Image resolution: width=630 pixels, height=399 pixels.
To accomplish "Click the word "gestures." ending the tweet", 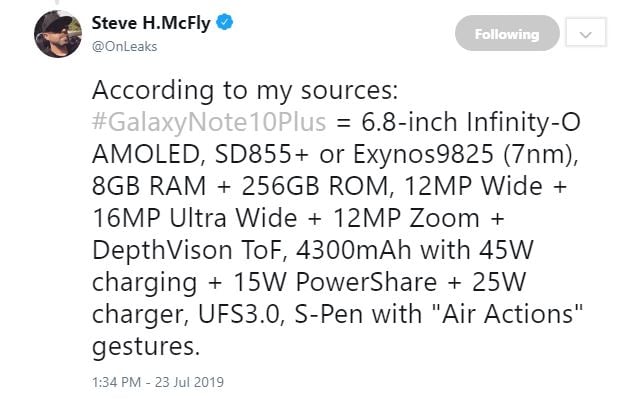I will pyautogui.click(x=146, y=347).
